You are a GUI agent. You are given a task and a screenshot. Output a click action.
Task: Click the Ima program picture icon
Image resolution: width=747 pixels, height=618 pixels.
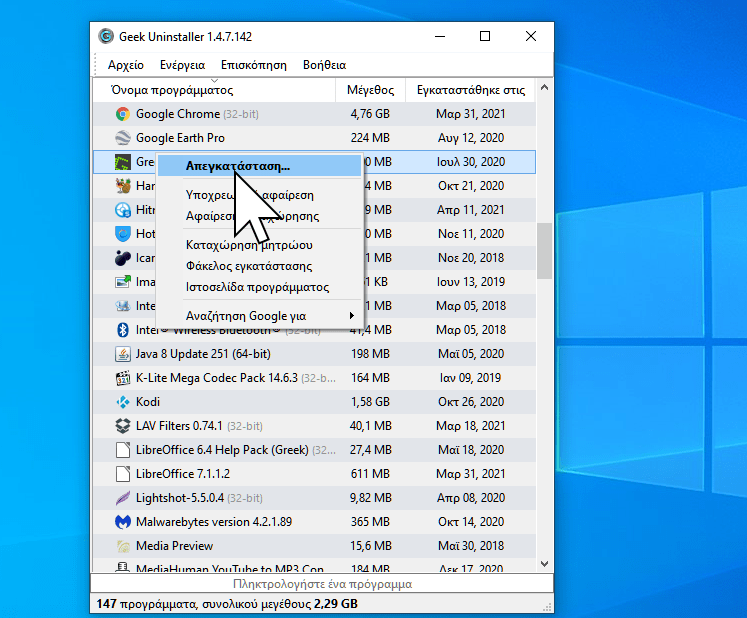click(123, 282)
